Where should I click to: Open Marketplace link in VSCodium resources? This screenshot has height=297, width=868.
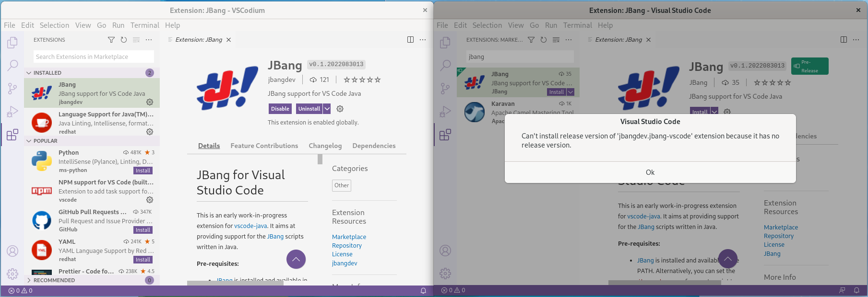pos(349,237)
